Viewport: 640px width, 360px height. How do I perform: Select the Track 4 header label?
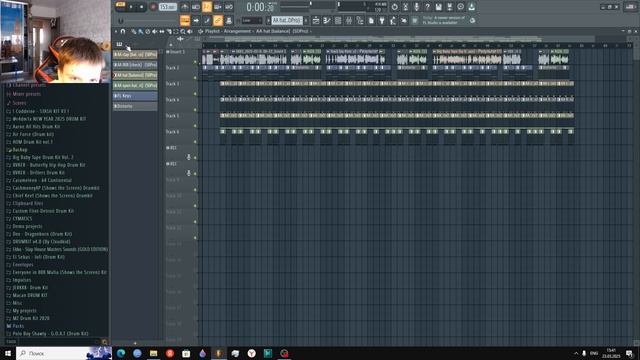click(x=173, y=100)
